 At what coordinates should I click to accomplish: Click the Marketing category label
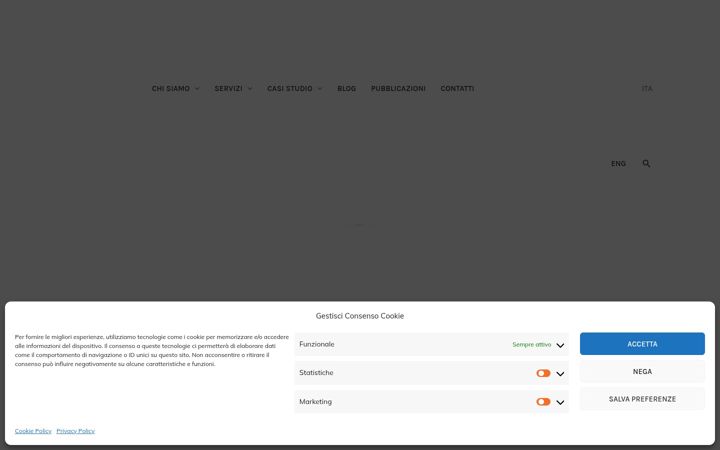315,402
